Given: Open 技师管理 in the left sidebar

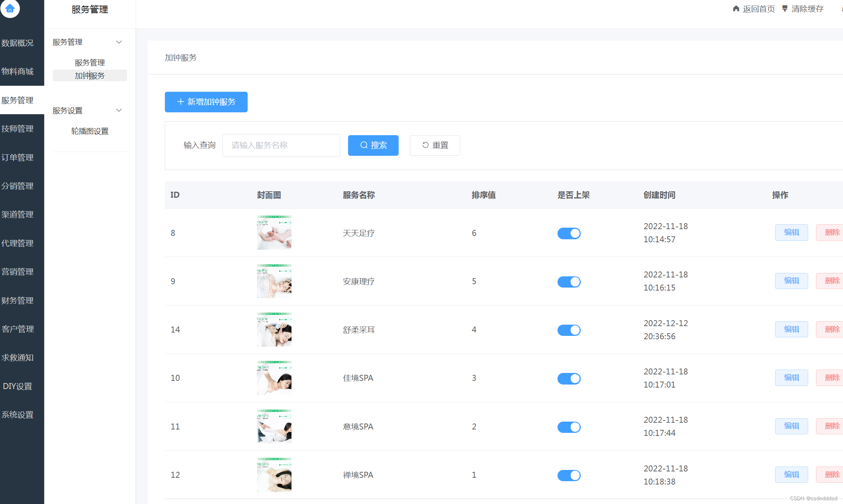Looking at the screenshot, I should coord(17,128).
